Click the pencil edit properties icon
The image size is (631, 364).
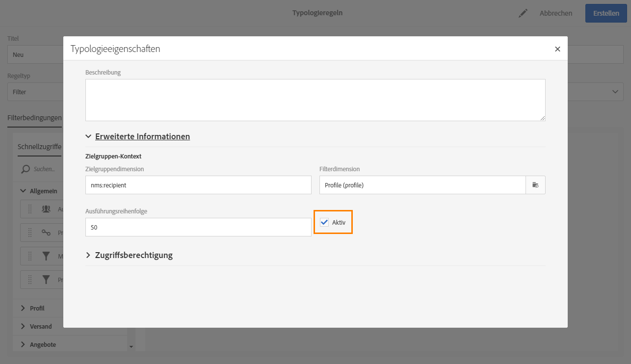(x=523, y=13)
